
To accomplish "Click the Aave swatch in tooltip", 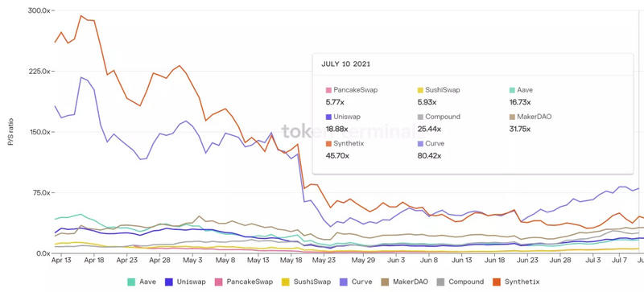I will (x=512, y=90).
